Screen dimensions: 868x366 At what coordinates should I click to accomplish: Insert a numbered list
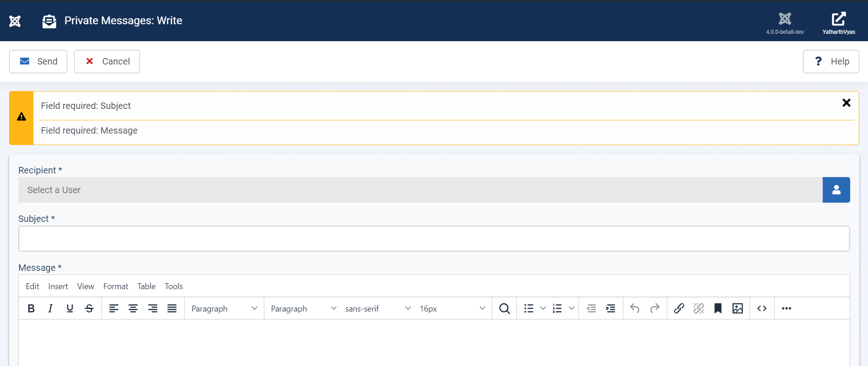557,308
